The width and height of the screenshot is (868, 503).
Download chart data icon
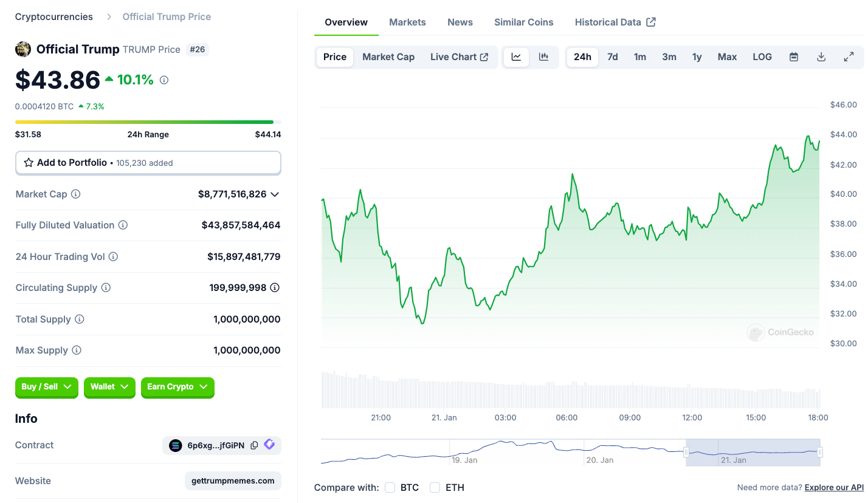pyautogui.click(x=821, y=57)
